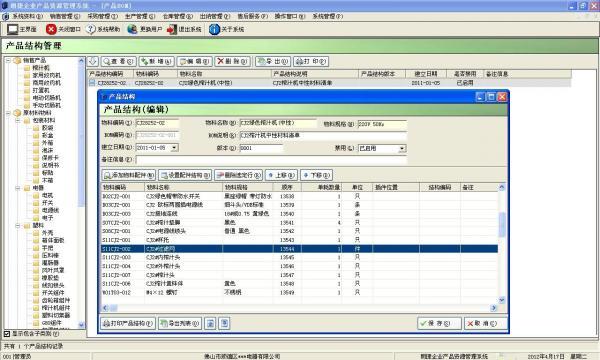The image size is (600, 360).
Task: Click parts table vertical scrollbar down arrow
Action: pos(502,300)
